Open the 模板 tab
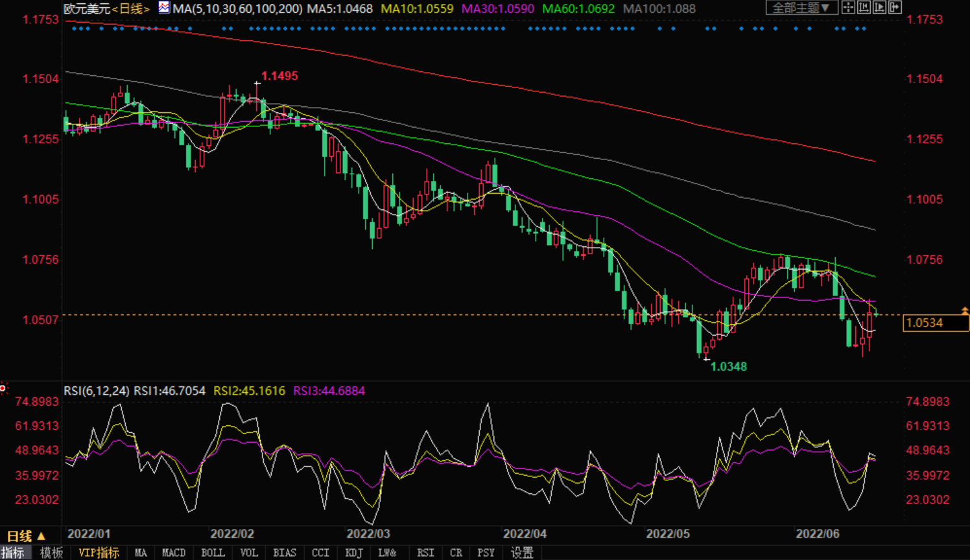This screenshot has height=560, width=970. (x=51, y=553)
